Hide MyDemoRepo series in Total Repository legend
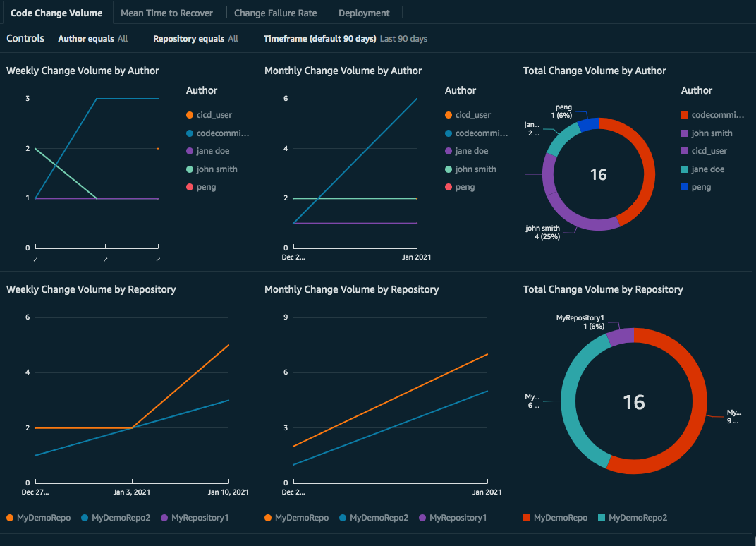 [526, 517]
